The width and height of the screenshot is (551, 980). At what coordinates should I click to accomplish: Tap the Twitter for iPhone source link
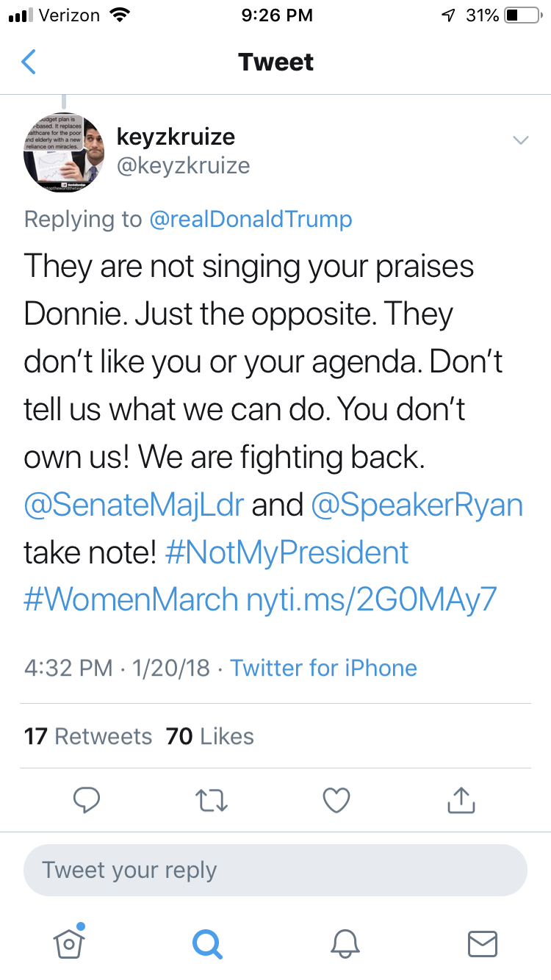tap(323, 668)
